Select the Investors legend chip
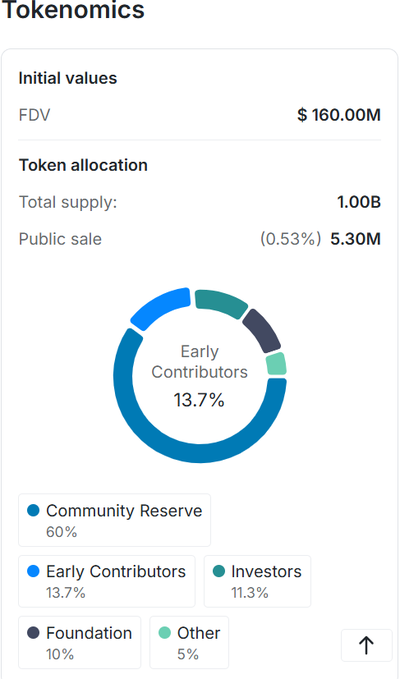The height and width of the screenshot is (679, 400). coord(257,581)
